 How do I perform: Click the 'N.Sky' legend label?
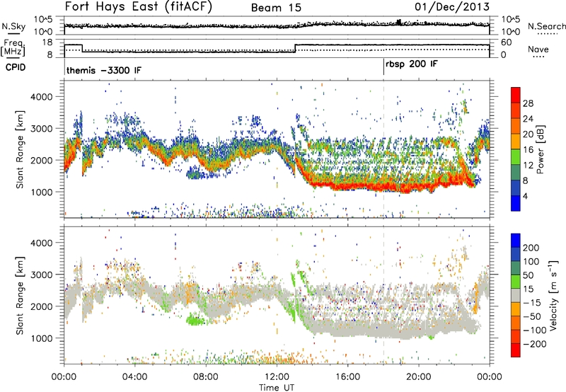pos(13,26)
